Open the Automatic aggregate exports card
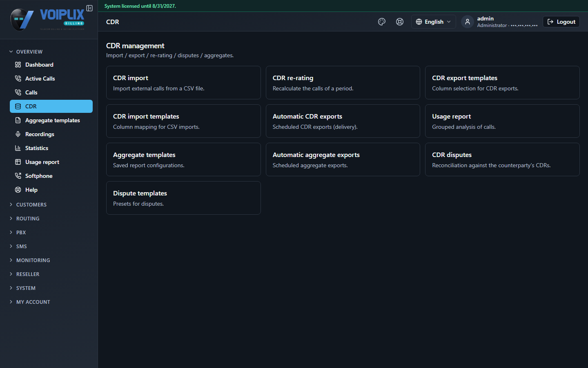Screen dimensions: 588x368 [343, 159]
